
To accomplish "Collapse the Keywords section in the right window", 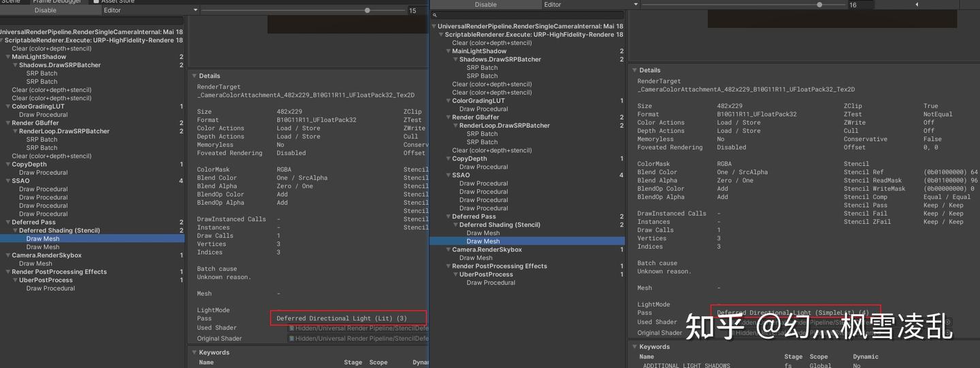I will pos(634,347).
